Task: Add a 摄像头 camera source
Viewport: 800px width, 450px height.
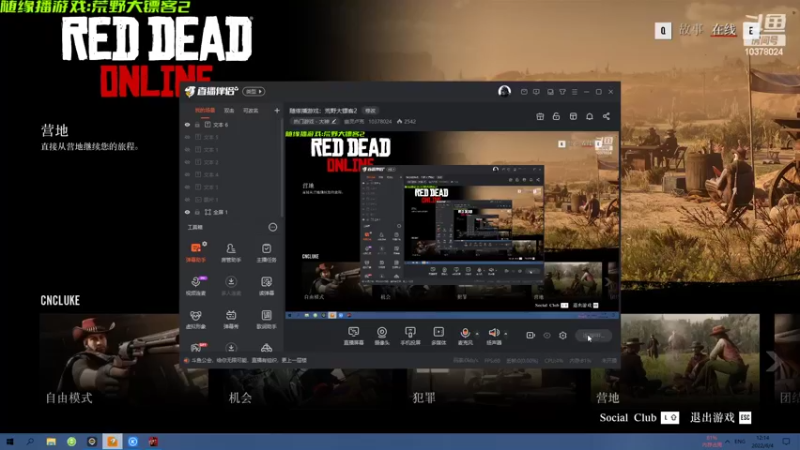Action: click(382, 336)
